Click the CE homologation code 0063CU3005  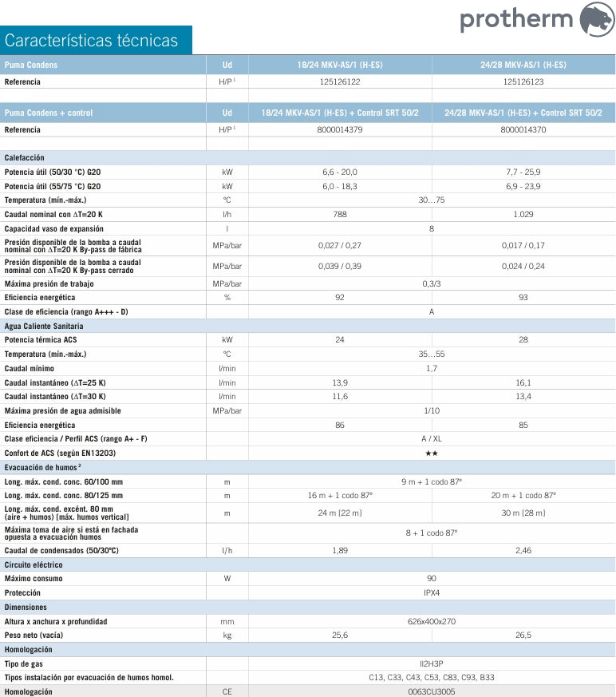(x=432, y=691)
